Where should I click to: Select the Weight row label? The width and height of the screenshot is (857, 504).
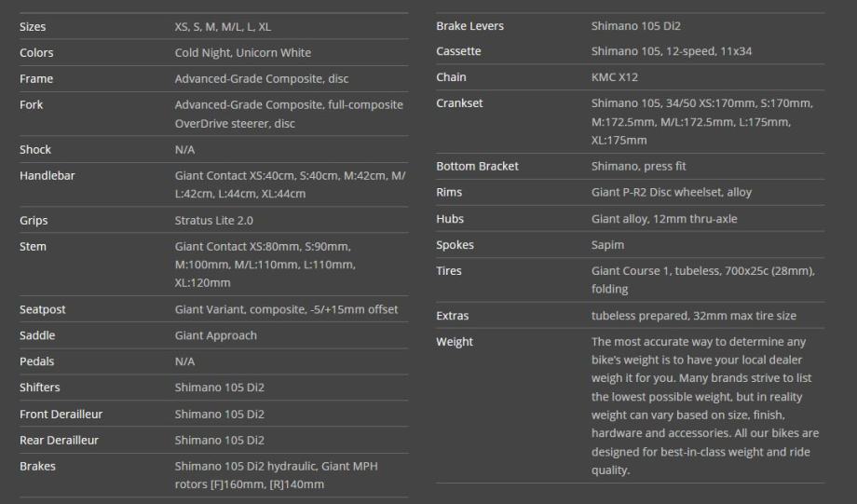coord(455,342)
